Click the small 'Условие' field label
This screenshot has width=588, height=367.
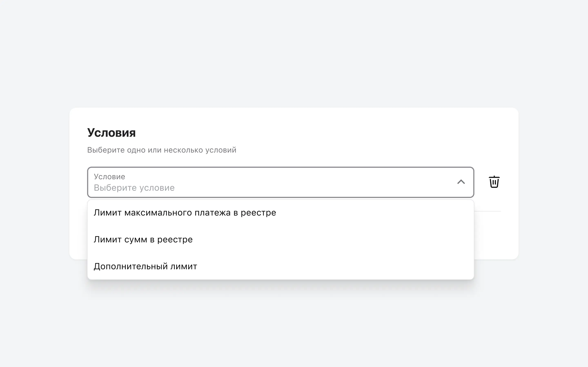[x=109, y=177]
